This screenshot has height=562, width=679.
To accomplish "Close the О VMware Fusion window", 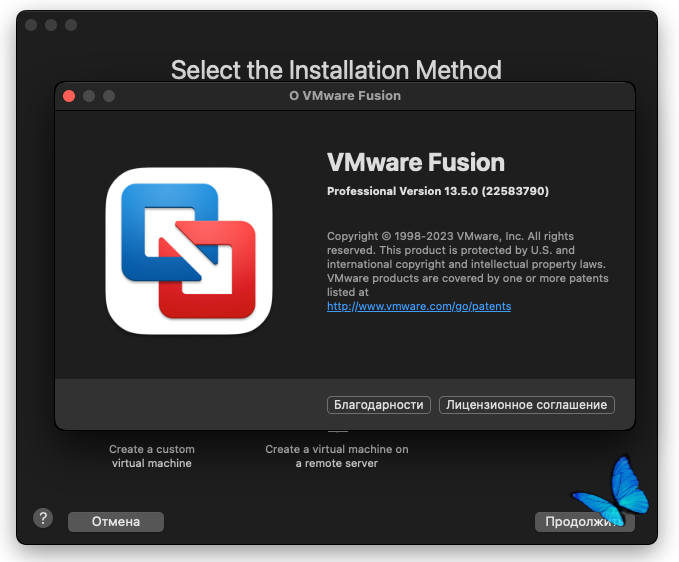I will tap(69, 96).
